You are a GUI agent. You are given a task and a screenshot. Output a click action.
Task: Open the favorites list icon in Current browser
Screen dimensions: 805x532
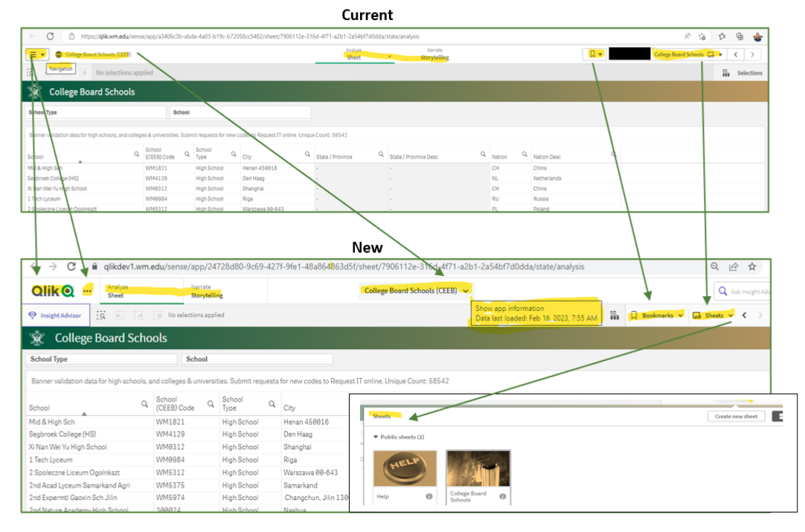[722, 36]
